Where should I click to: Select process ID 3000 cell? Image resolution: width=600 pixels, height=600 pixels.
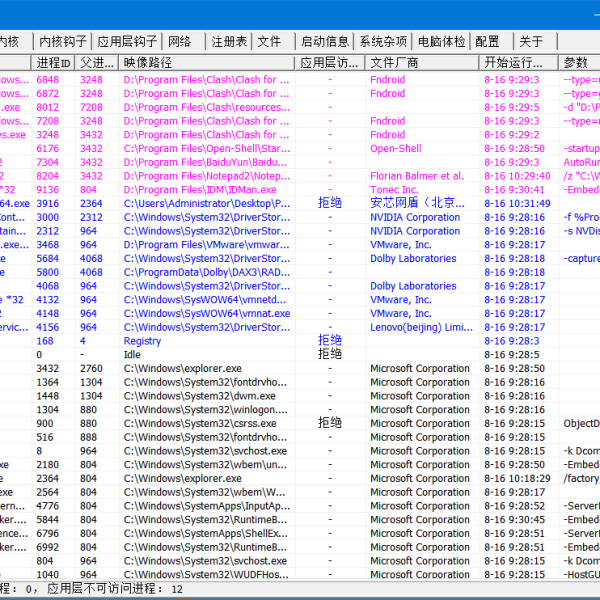(x=48, y=217)
